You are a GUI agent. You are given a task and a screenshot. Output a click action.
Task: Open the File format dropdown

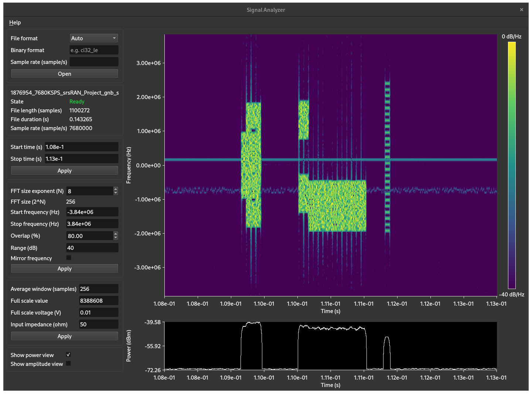pos(93,38)
